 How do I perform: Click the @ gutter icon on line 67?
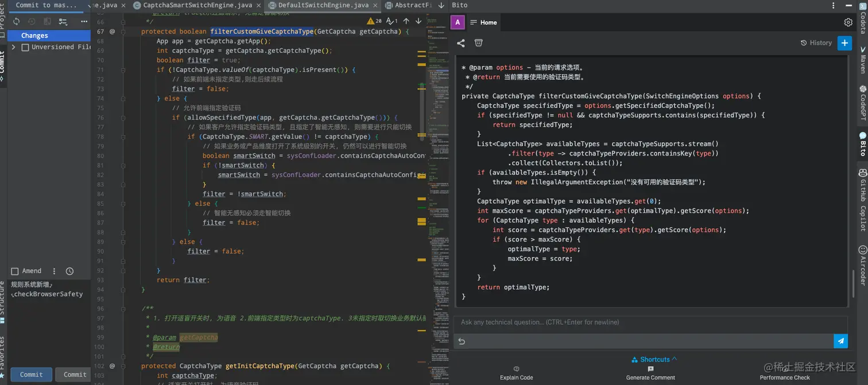pyautogui.click(x=112, y=32)
